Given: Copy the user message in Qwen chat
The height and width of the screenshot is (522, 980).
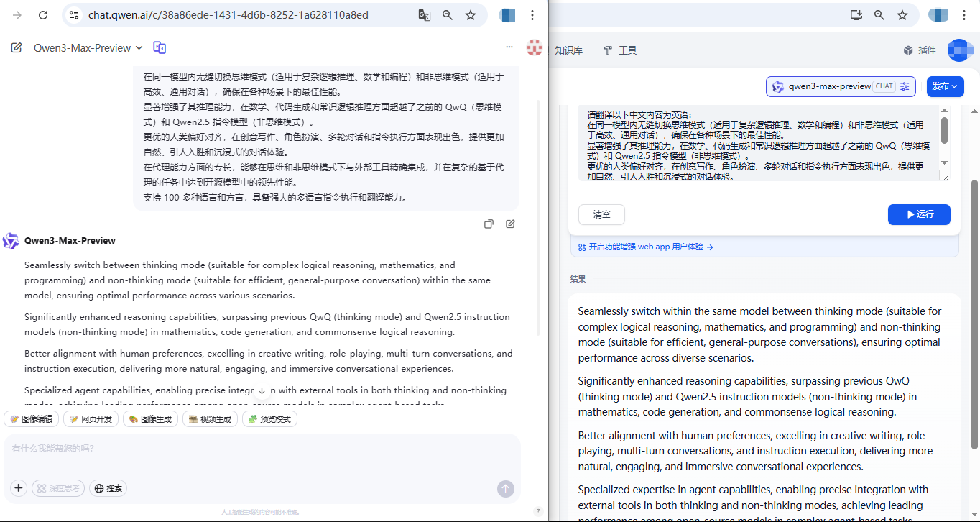Looking at the screenshot, I should point(489,224).
